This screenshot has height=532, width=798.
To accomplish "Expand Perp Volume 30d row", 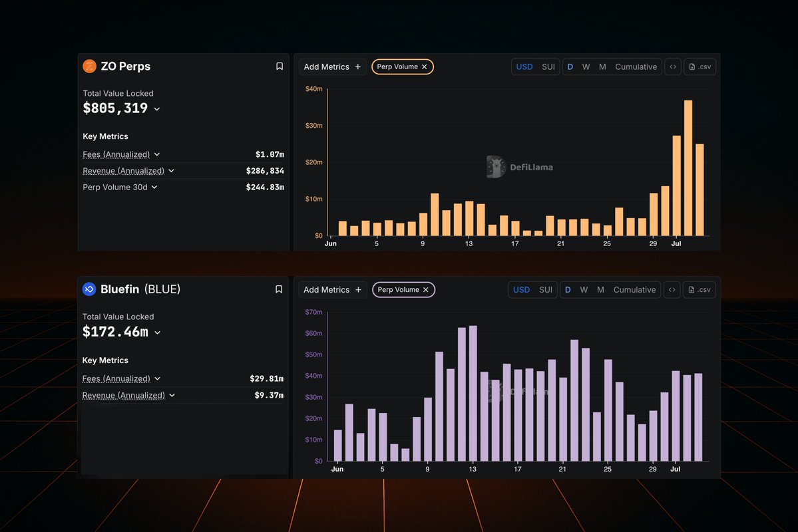I will [154, 187].
